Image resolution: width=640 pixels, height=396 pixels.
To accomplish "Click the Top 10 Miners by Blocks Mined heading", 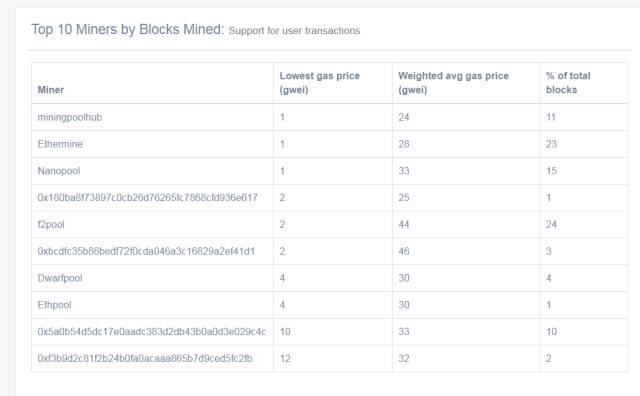I will click(x=128, y=29).
